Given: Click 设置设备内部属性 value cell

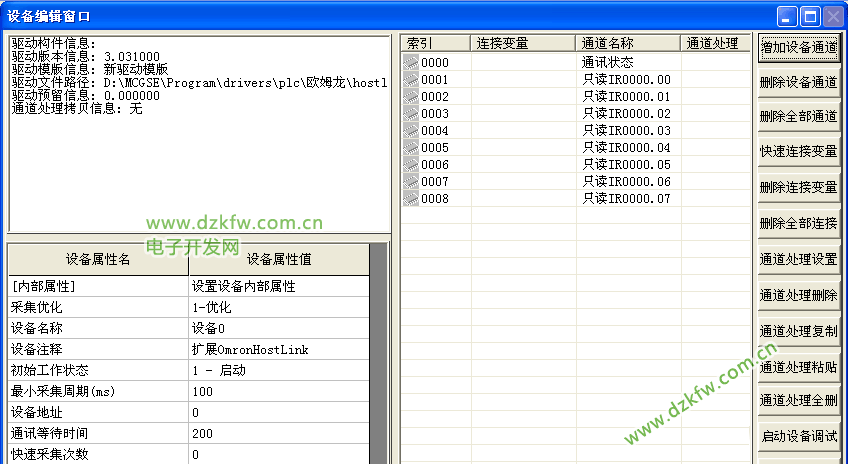Looking at the screenshot, I should coord(278,286).
